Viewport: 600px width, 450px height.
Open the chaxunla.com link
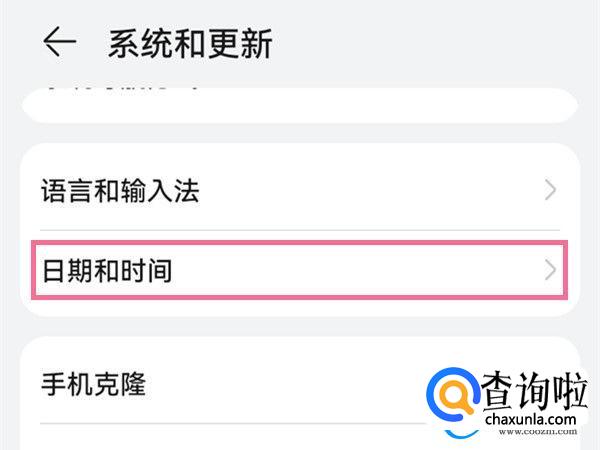(529, 420)
